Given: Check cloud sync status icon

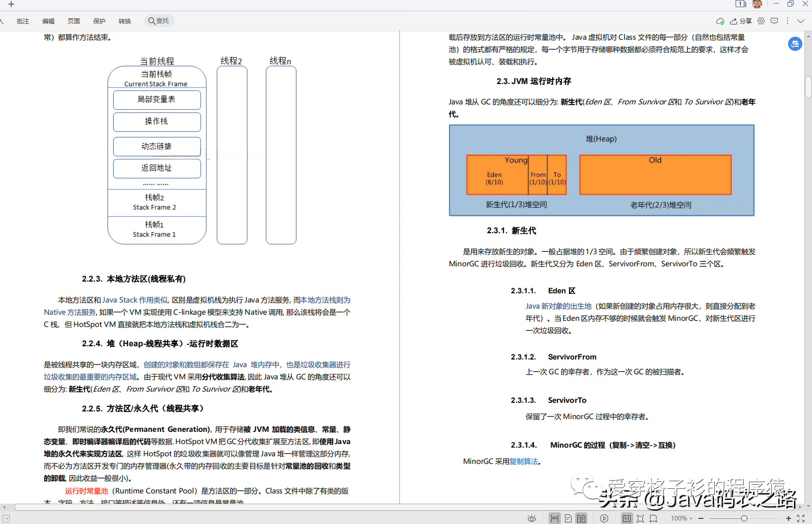Looking at the screenshot, I should (720, 21).
